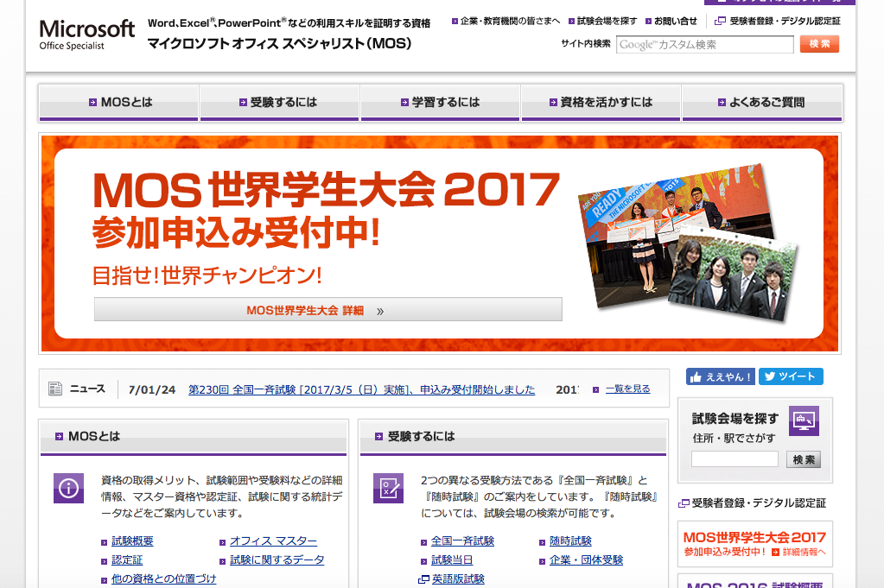
Task: Open the 企業・団体受験 link
Action: click(x=587, y=560)
